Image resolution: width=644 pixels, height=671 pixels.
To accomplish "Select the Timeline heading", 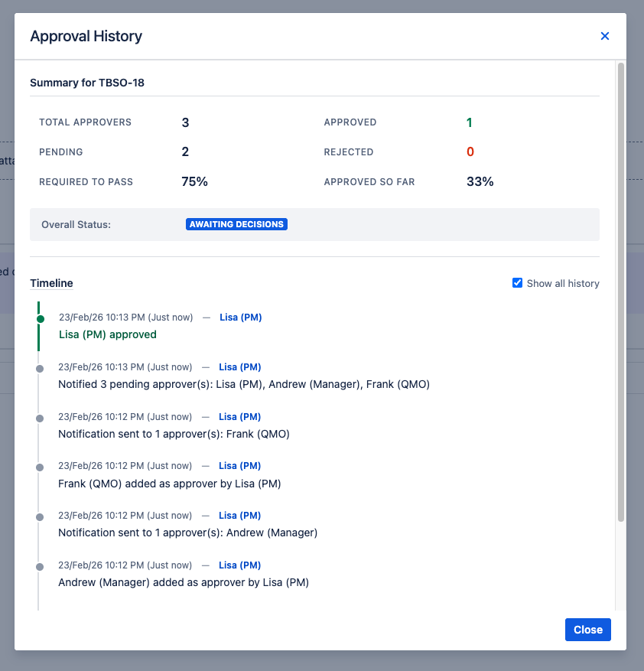I will point(50,283).
